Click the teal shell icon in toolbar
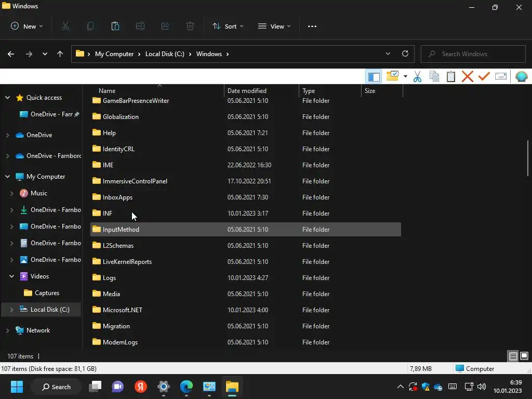The height and width of the screenshot is (399, 532). pos(521,76)
